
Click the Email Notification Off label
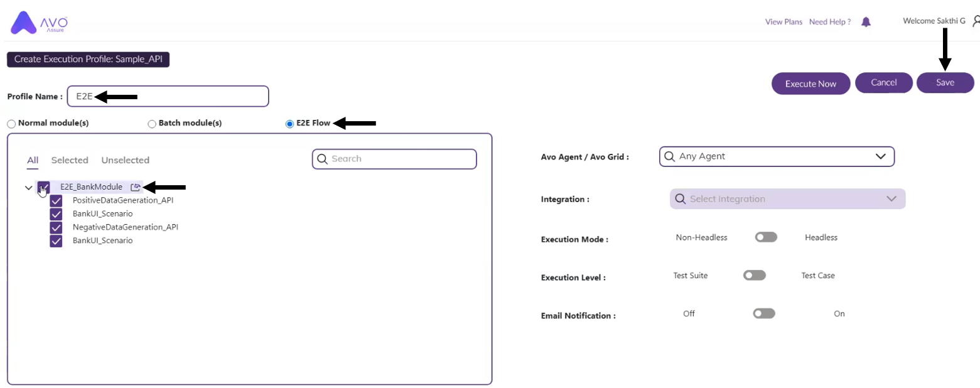(x=689, y=314)
